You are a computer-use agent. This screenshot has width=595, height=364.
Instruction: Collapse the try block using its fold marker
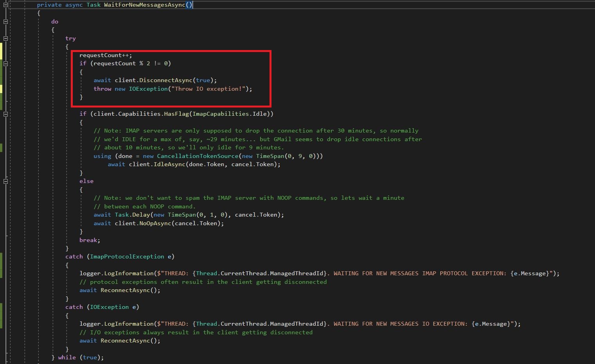(5, 38)
